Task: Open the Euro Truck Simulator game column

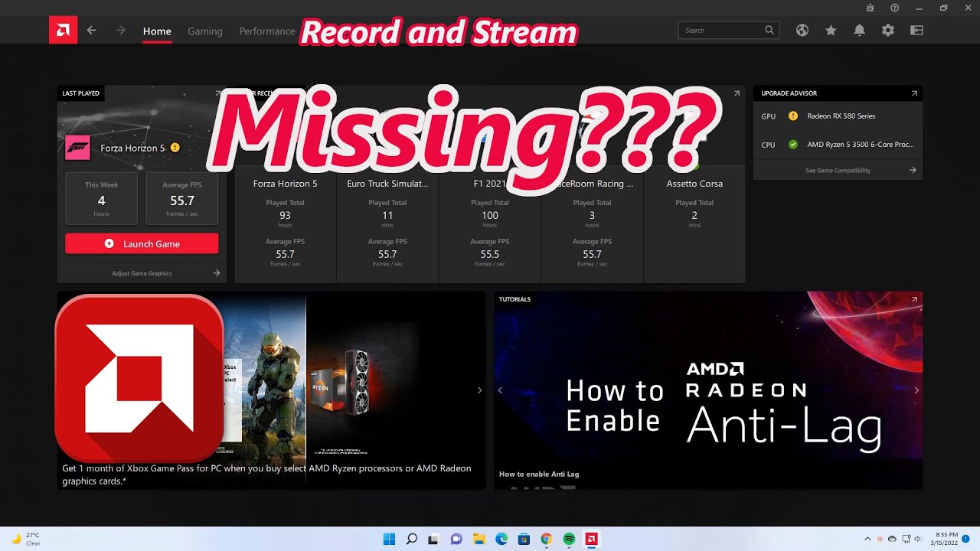Action: [x=387, y=222]
